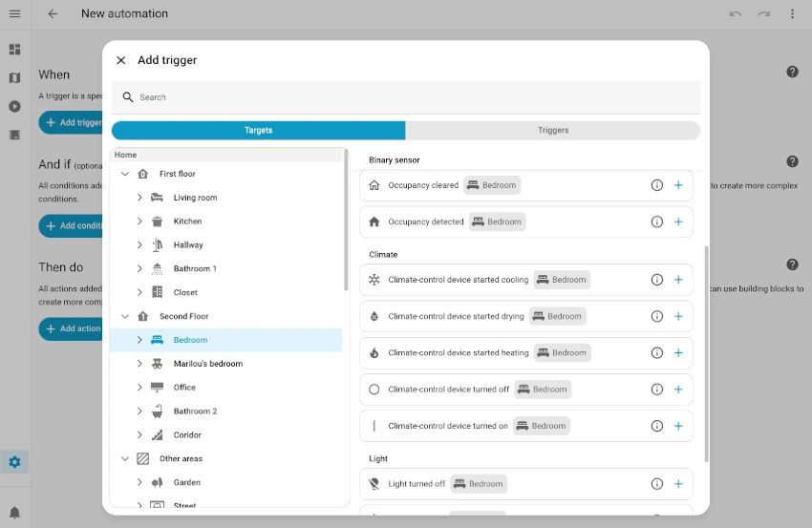812x528 pixels.
Task: Add the Occupancy detected trigger with plus icon
Action: coord(678,222)
